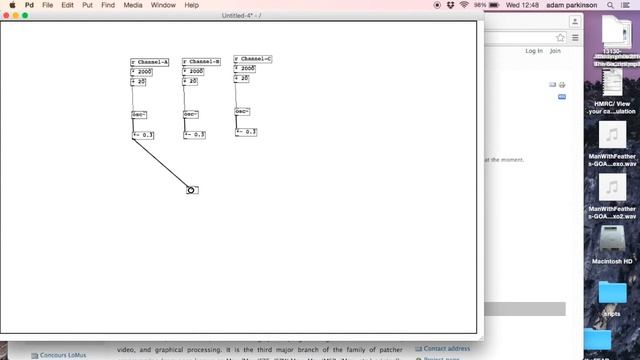
Task: Select the 'r Channel-B' object box
Action: point(201,62)
